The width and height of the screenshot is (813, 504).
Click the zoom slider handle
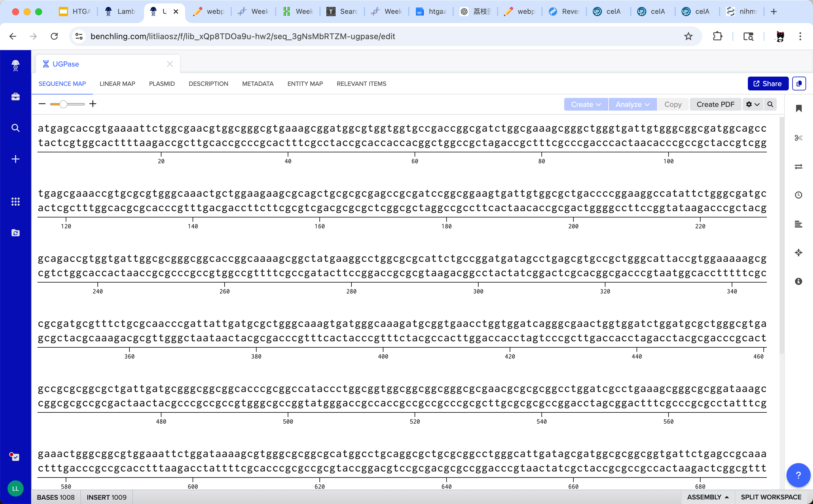pyautogui.click(x=63, y=104)
